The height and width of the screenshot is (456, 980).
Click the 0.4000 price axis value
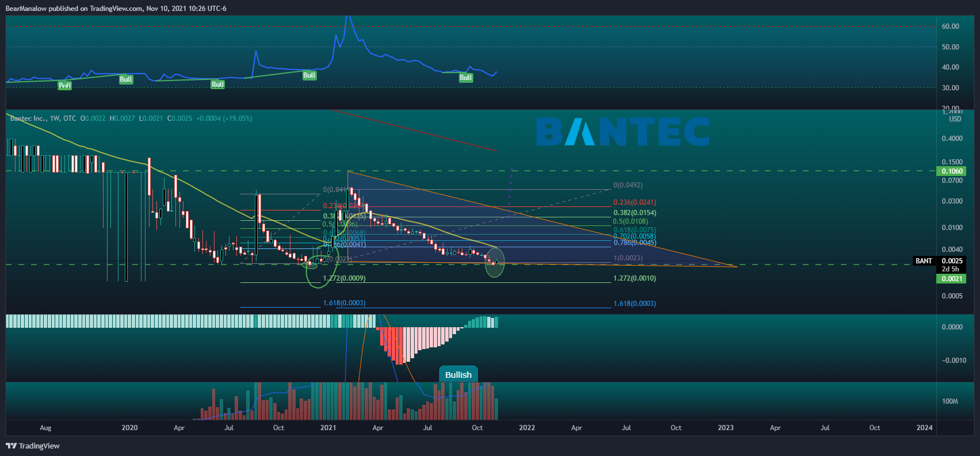pos(952,139)
